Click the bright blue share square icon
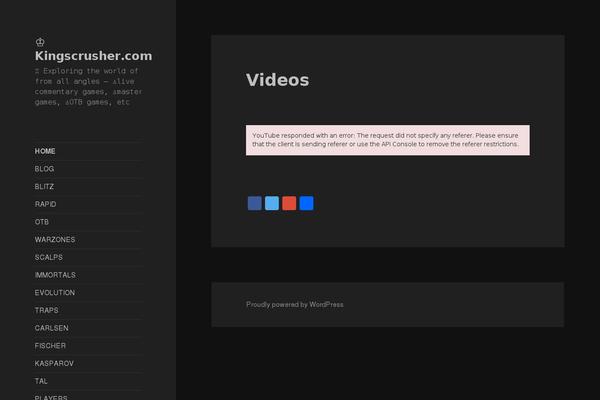Image resolution: width=600 pixels, height=400 pixels. [306, 203]
